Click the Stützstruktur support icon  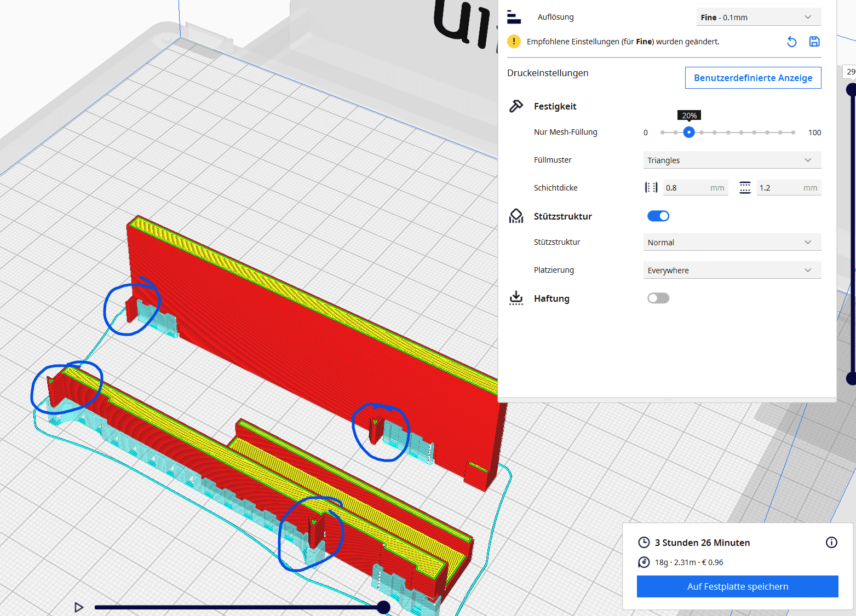click(516, 216)
